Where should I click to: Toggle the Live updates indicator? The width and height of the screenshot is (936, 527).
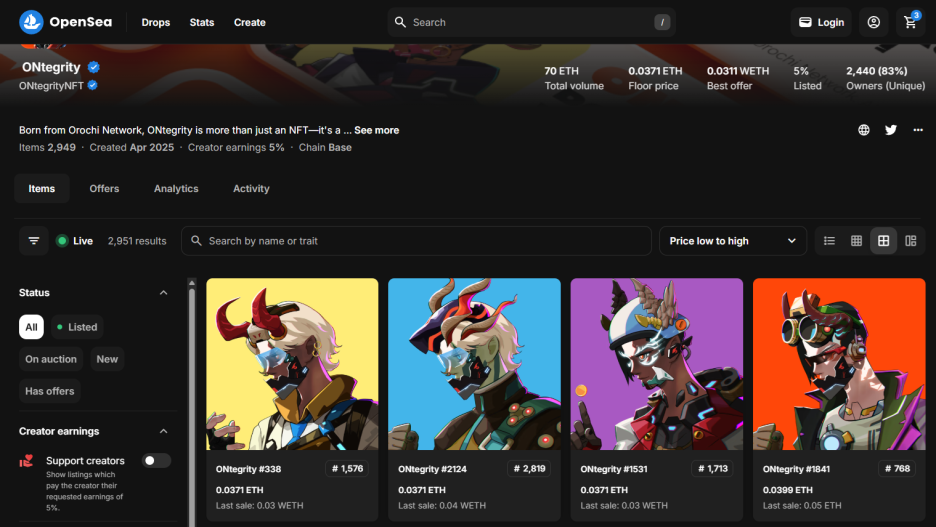pos(75,241)
